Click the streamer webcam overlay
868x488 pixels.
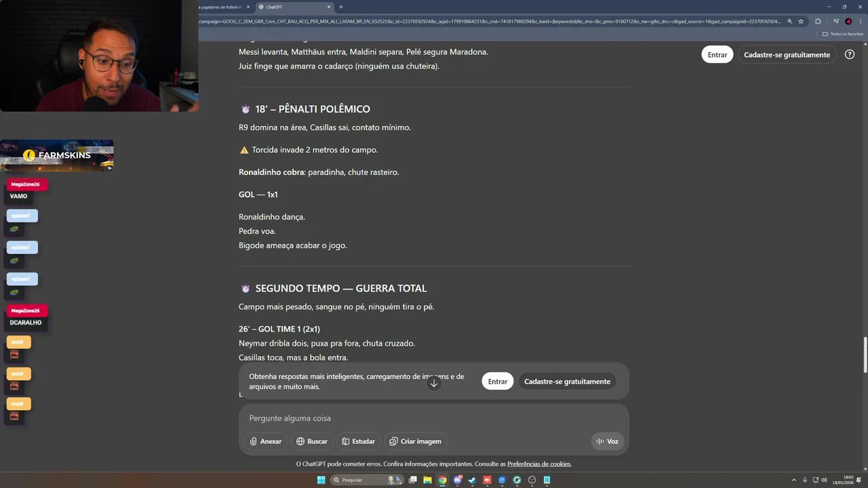(99, 56)
